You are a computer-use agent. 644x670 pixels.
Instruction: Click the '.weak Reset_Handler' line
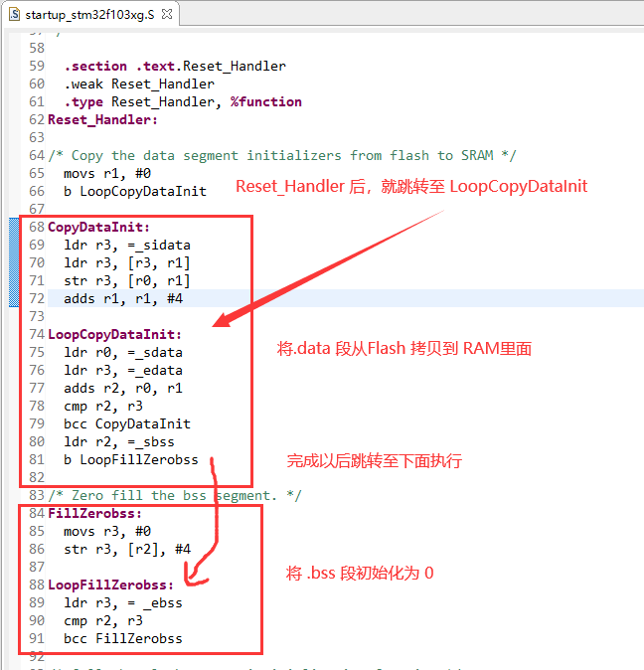tap(139, 84)
